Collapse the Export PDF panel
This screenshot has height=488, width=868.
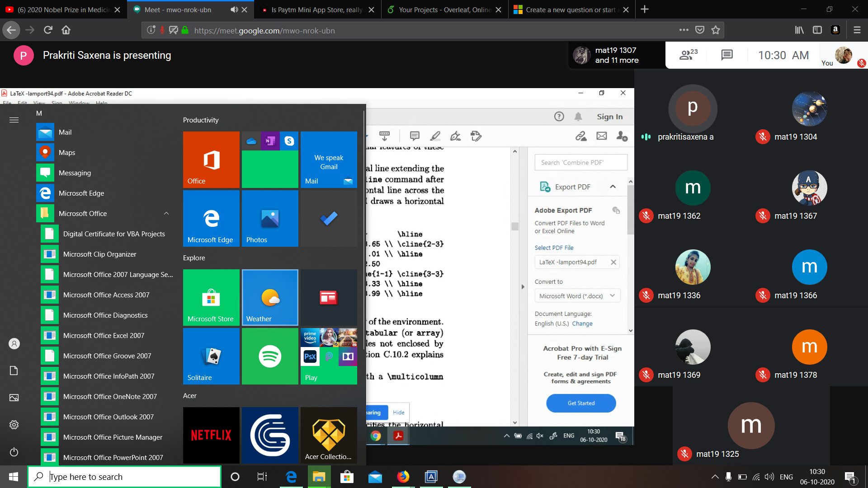(x=613, y=187)
